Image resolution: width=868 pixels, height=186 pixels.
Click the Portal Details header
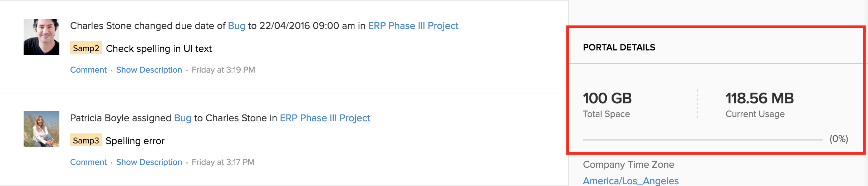point(619,48)
